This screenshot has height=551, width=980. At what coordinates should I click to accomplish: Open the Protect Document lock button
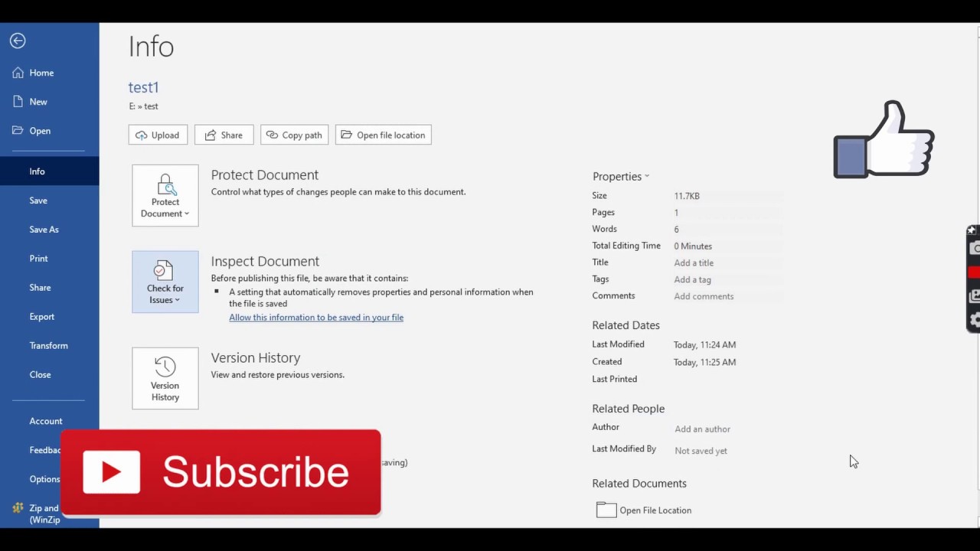click(165, 195)
